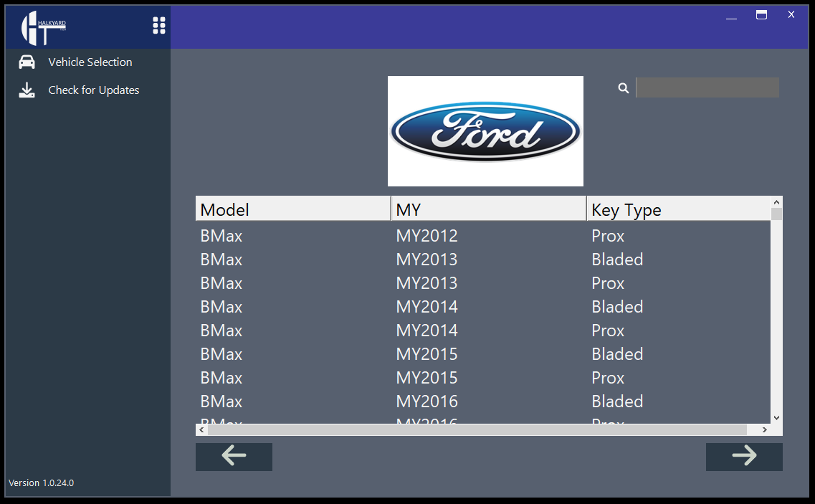Image resolution: width=815 pixels, height=504 pixels.
Task: Toggle the grid dots menu icon
Action: point(159,26)
